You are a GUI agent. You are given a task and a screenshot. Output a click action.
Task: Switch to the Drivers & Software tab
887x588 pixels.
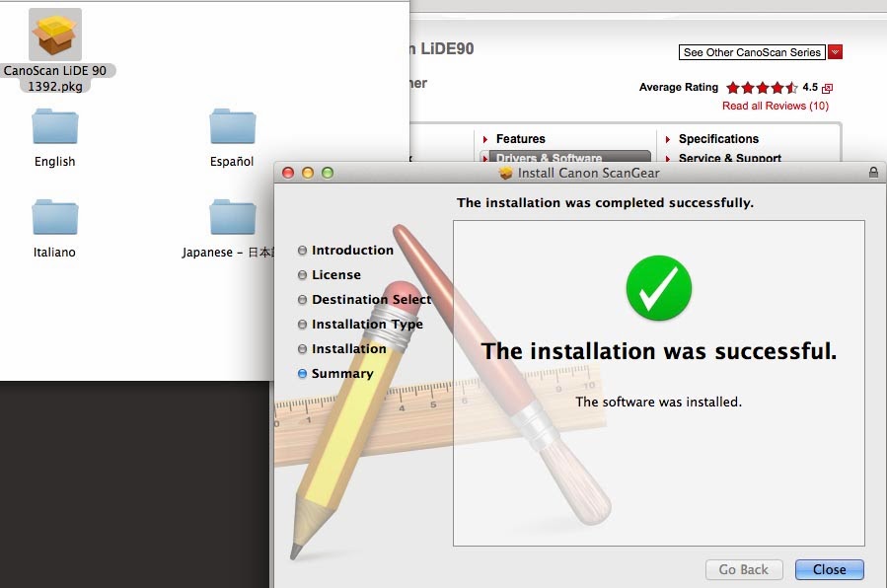pyautogui.click(x=565, y=157)
